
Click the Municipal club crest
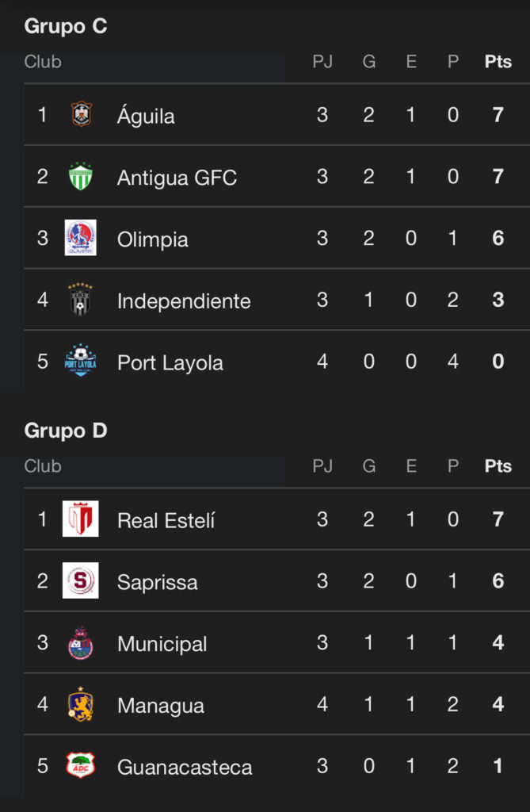click(81, 643)
